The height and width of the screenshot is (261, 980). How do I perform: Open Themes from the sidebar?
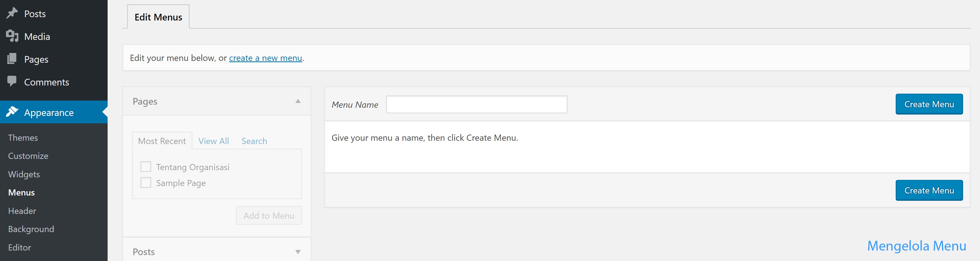coord(23,137)
